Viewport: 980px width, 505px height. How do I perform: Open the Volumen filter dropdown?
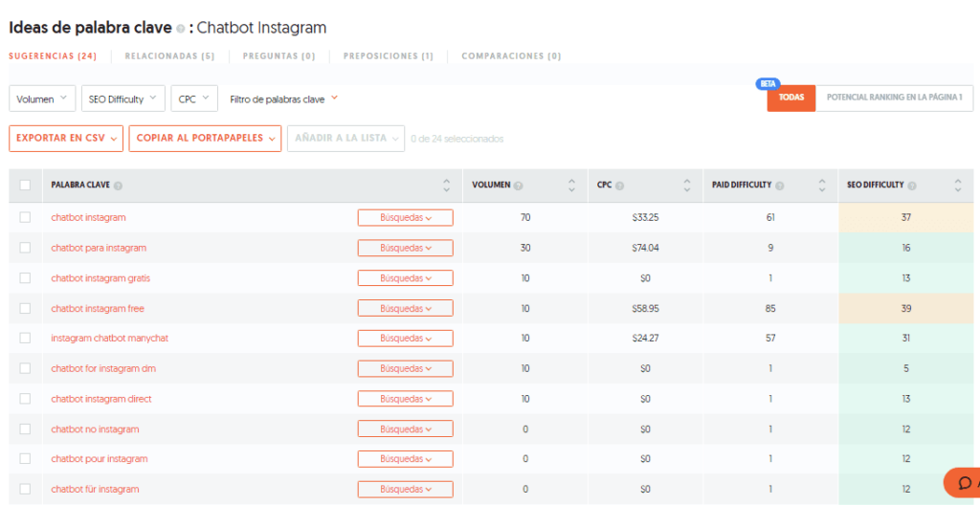tap(42, 99)
